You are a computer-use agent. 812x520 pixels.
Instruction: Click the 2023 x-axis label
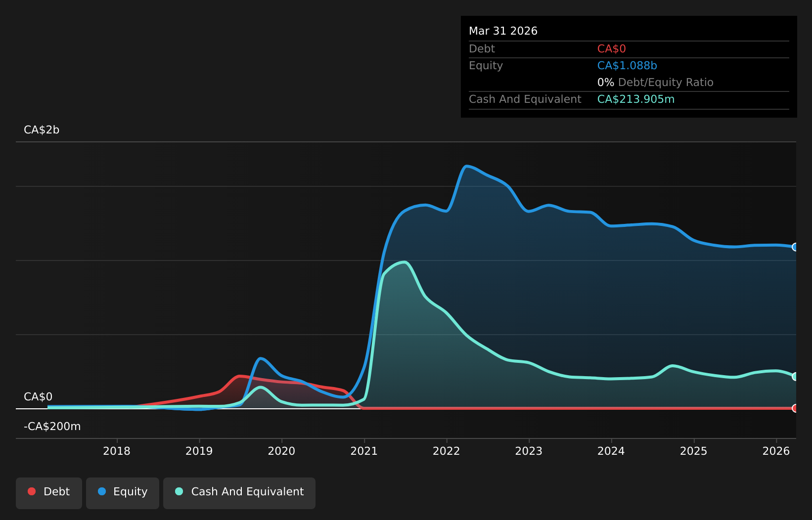(529, 451)
